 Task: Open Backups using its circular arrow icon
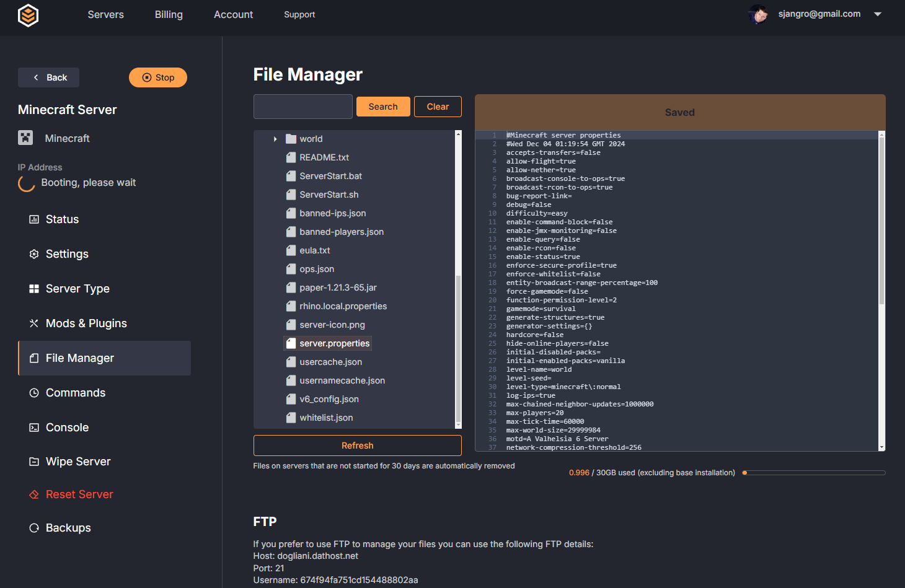tap(33, 527)
